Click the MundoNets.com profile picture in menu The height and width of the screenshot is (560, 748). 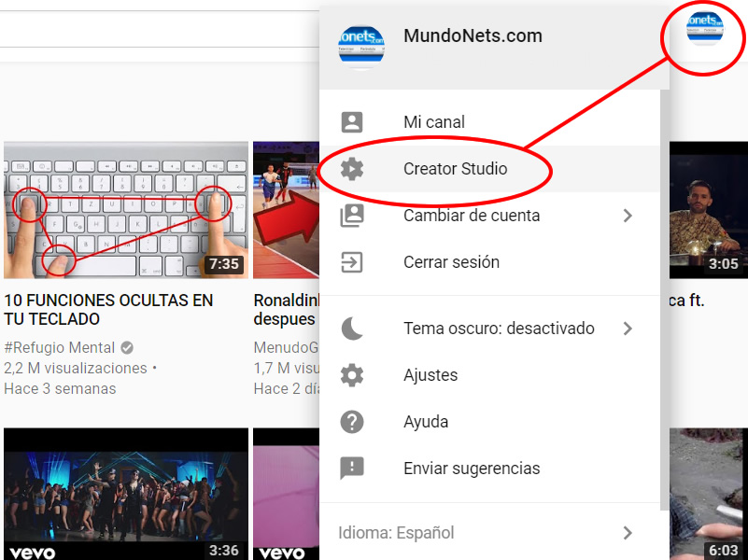click(361, 48)
